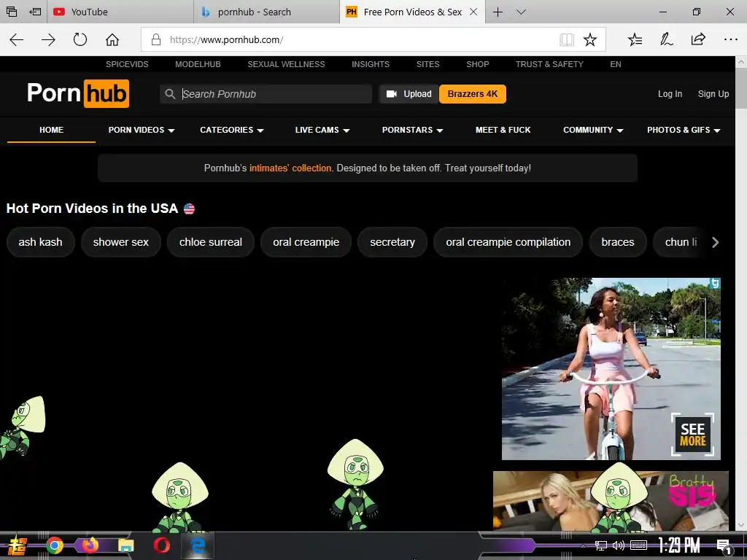
Task: Click the USA flag icon beside the heading
Action: [x=189, y=209]
